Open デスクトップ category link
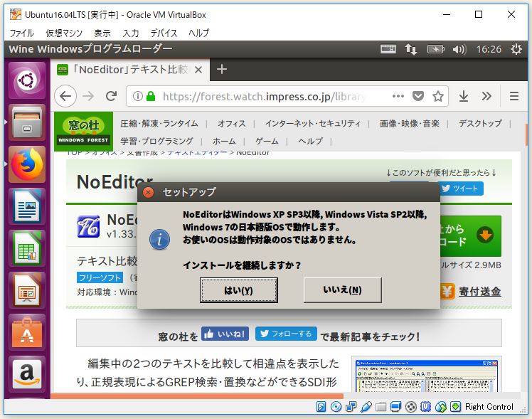The image size is (532, 419). 480,124
